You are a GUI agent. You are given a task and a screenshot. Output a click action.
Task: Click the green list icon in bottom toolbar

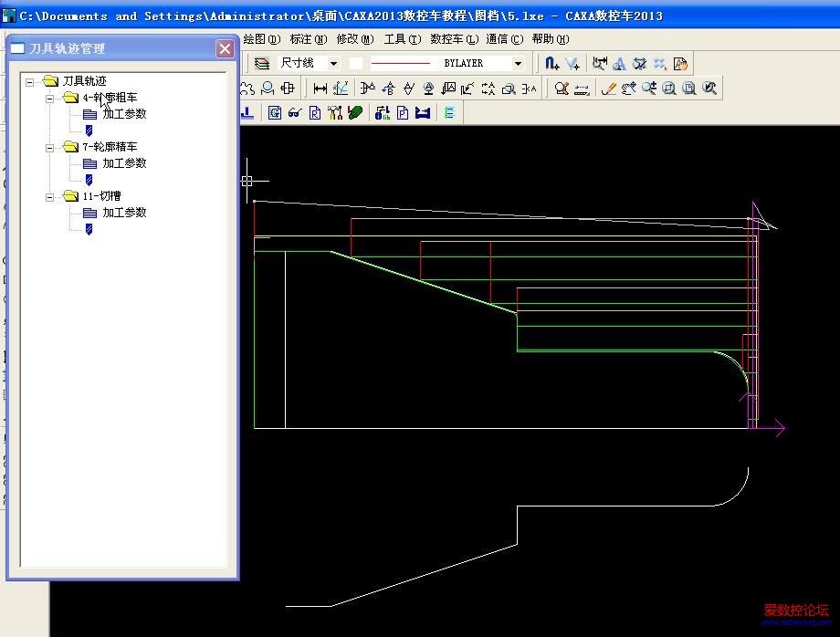(449, 113)
